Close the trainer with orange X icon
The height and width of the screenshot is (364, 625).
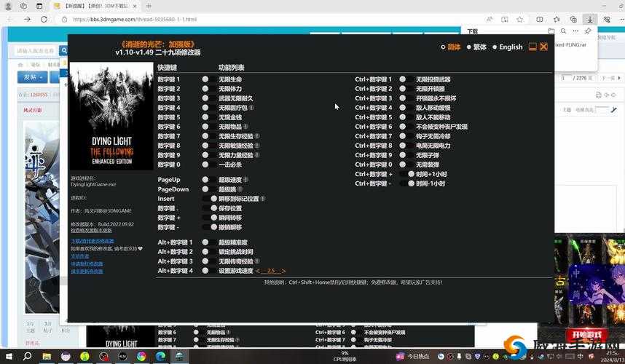pyautogui.click(x=543, y=47)
